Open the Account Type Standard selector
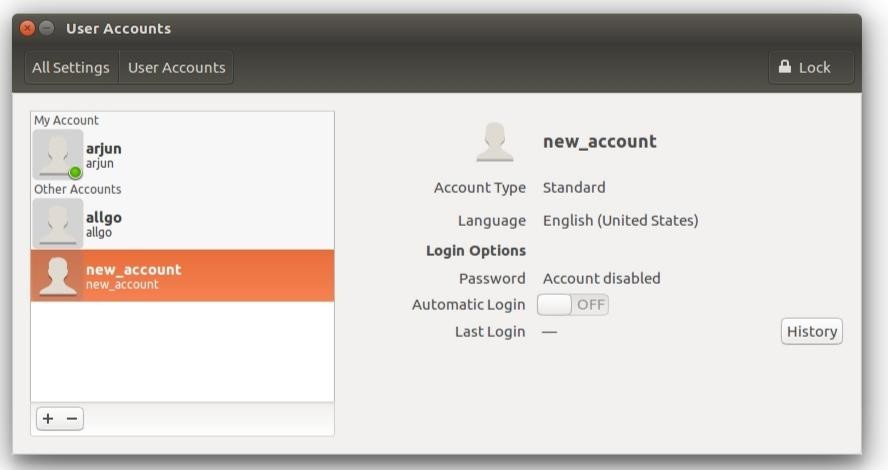Screen dimensions: 888x470 pos(574,187)
